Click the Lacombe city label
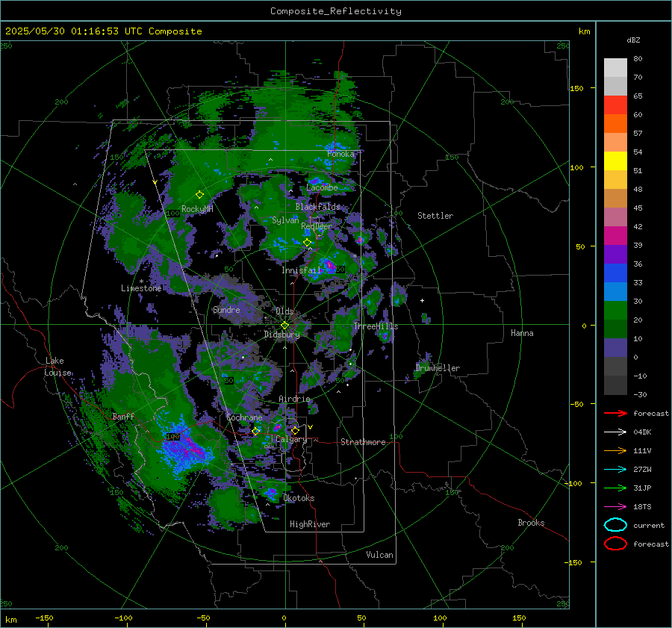This screenshot has width=672, height=628. [x=322, y=187]
